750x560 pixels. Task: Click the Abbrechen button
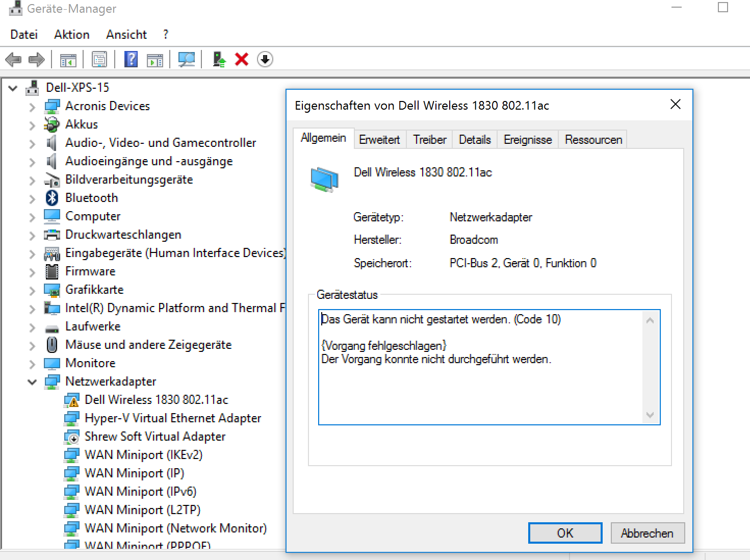point(647,533)
